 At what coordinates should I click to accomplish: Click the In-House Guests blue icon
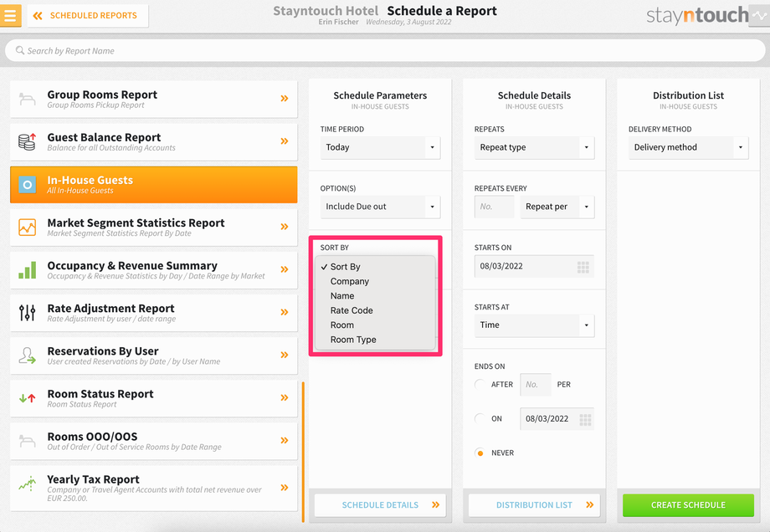pos(27,185)
